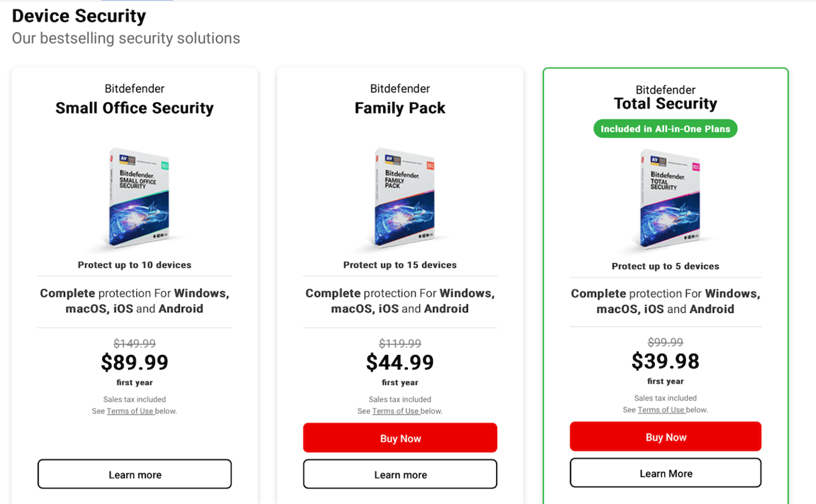Open Terms of Use under Small Office Security

(x=130, y=411)
